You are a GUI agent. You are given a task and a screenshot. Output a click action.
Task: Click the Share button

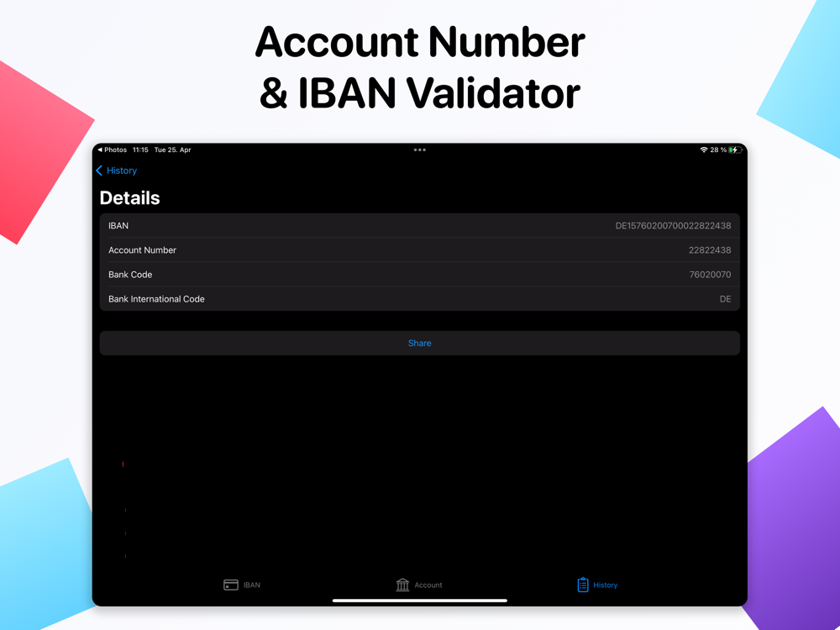click(x=419, y=343)
